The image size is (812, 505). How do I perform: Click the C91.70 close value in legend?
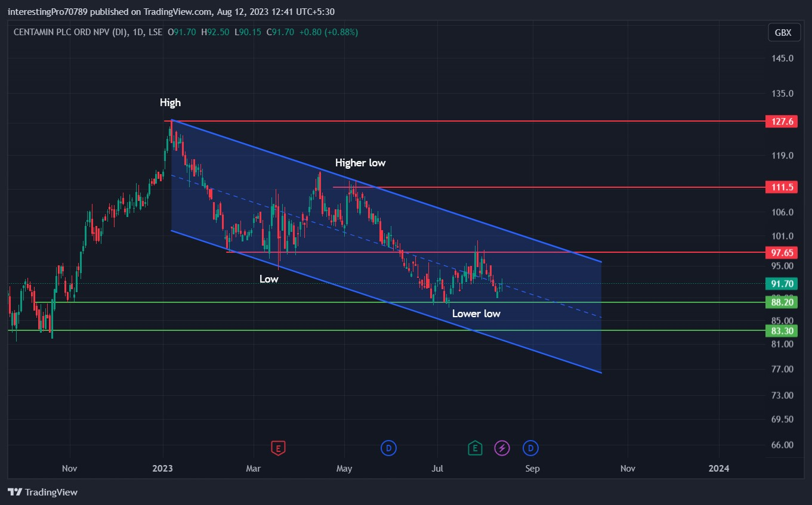coord(280,32)
